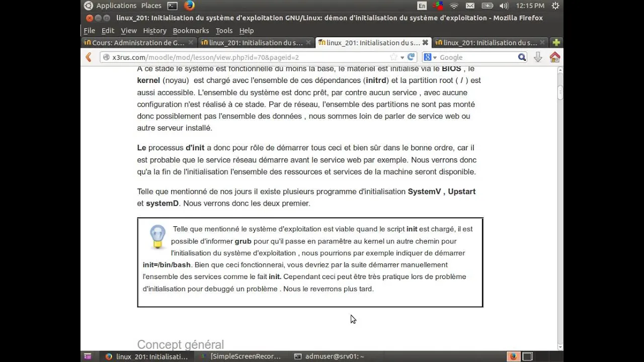Open the URL history dropdown arrow

click(403, 57)
